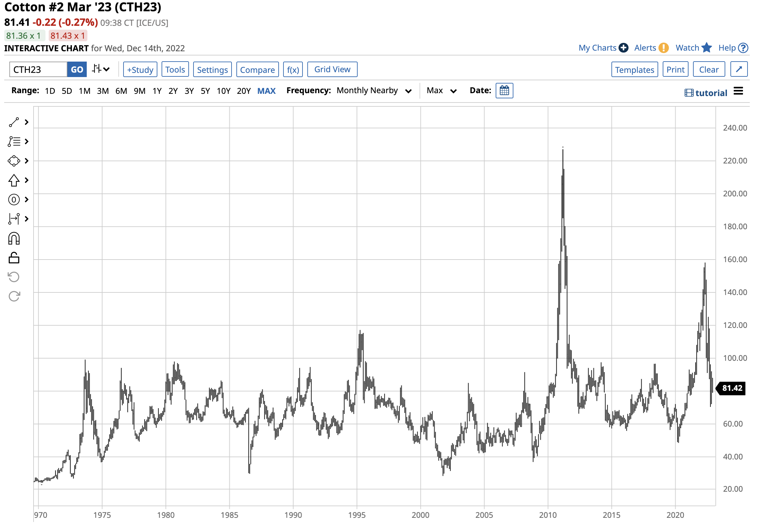Select the MAX range option

[266, 91]
